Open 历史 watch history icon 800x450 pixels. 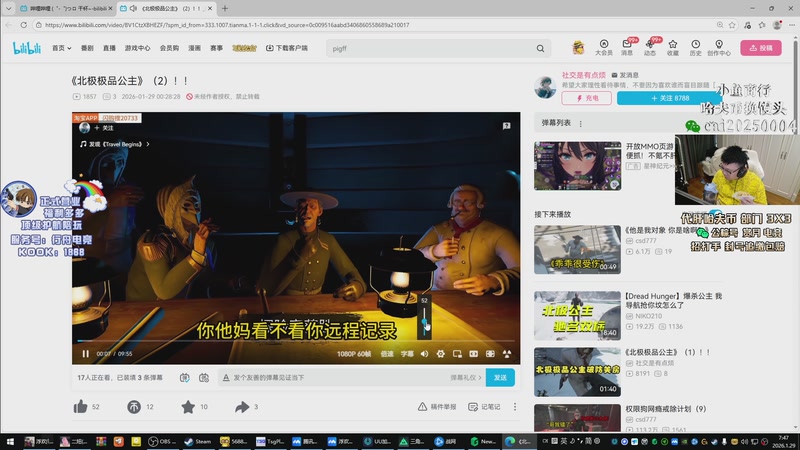tap(695, 48)
